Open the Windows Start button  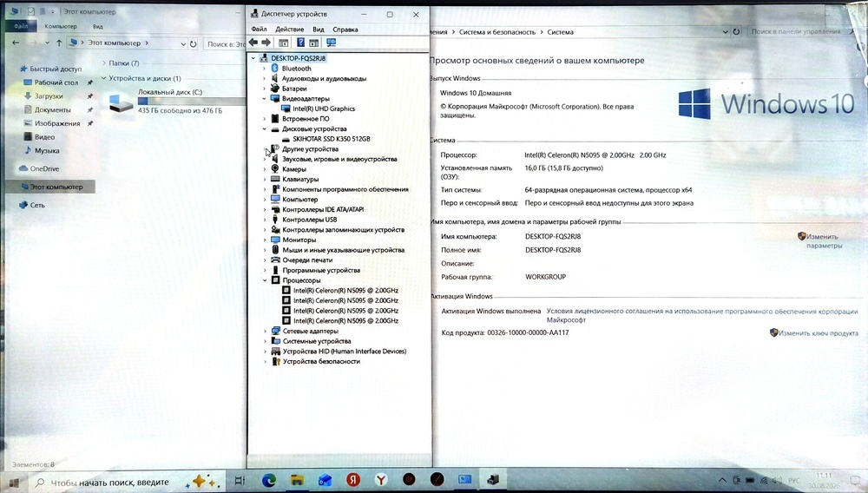14,483
